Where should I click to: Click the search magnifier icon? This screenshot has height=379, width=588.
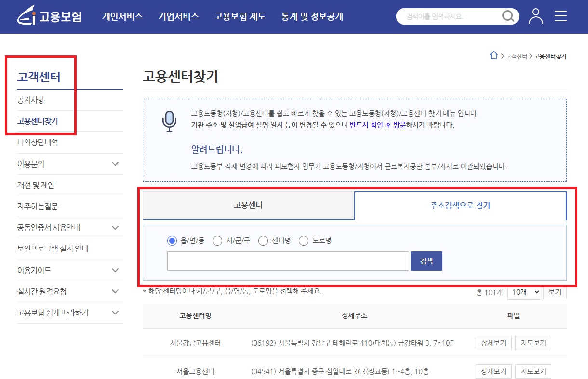point(508,16)
